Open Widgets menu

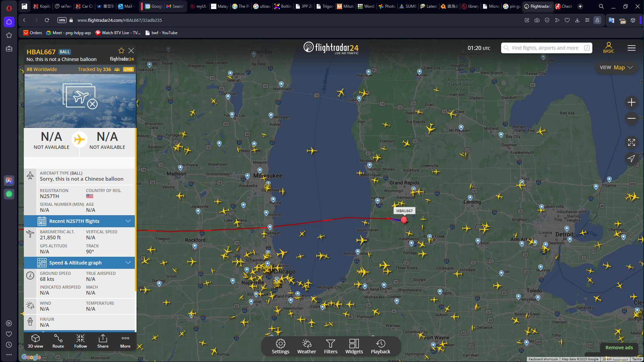coord(354,346)
